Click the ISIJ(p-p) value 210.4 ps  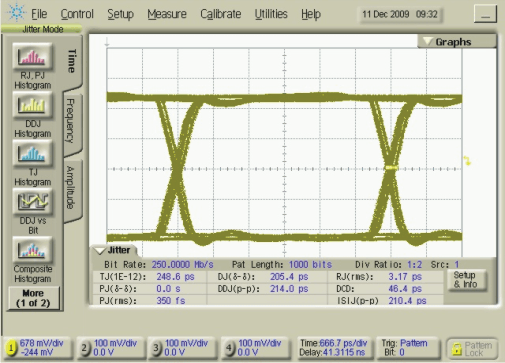[407, 301]
